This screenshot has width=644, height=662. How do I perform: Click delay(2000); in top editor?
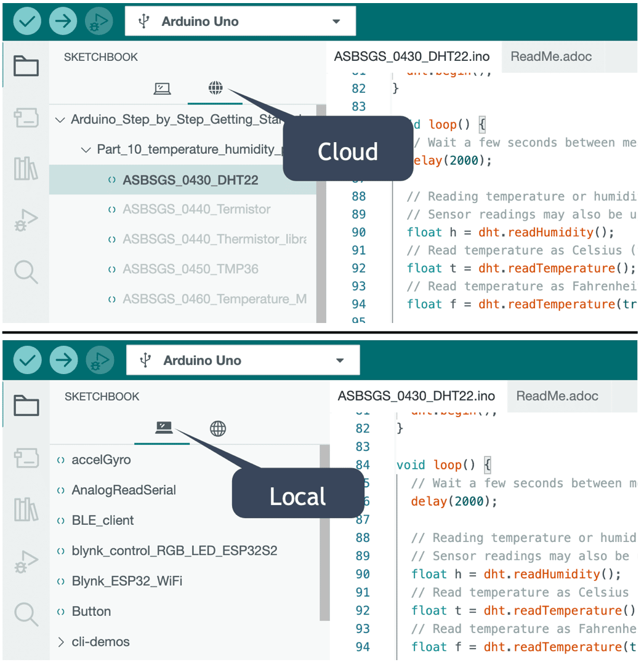tap(452, 161)
